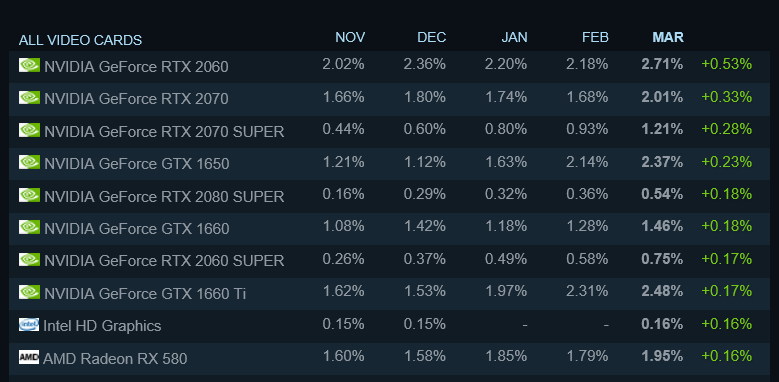Select the NOV column header
The image size is (779, 382).
[350, 37]
